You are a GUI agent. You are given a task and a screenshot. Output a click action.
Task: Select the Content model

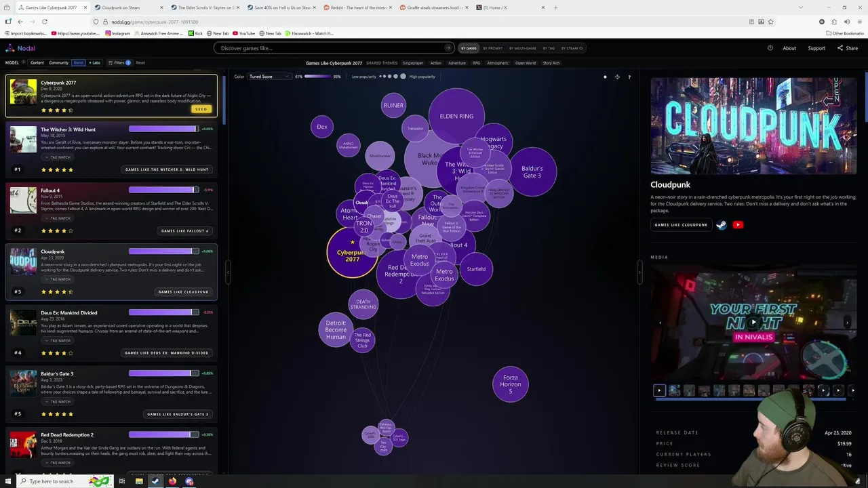click(x=37, y=62)
